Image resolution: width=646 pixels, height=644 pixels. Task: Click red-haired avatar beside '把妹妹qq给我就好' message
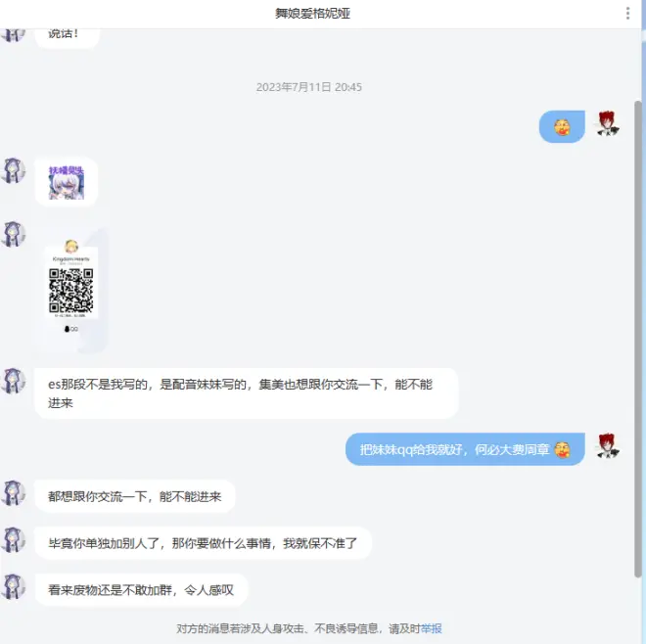608,446
